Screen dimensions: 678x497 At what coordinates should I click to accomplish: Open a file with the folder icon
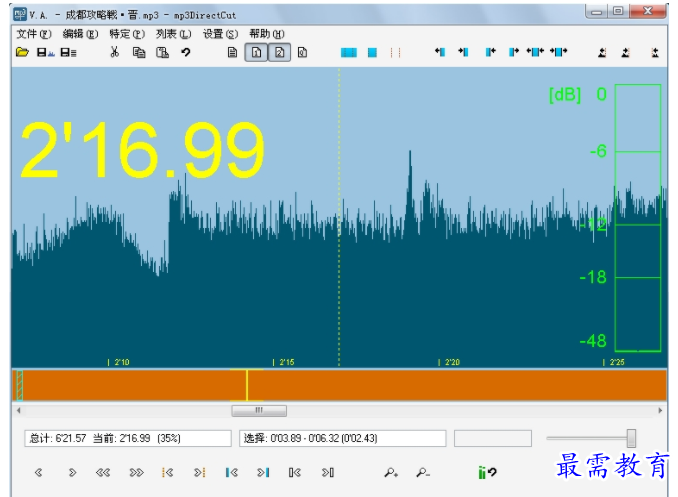(22, 52)
